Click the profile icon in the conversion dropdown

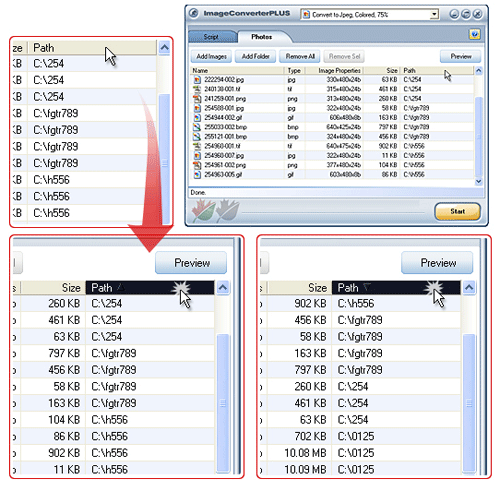pos(306,15)
